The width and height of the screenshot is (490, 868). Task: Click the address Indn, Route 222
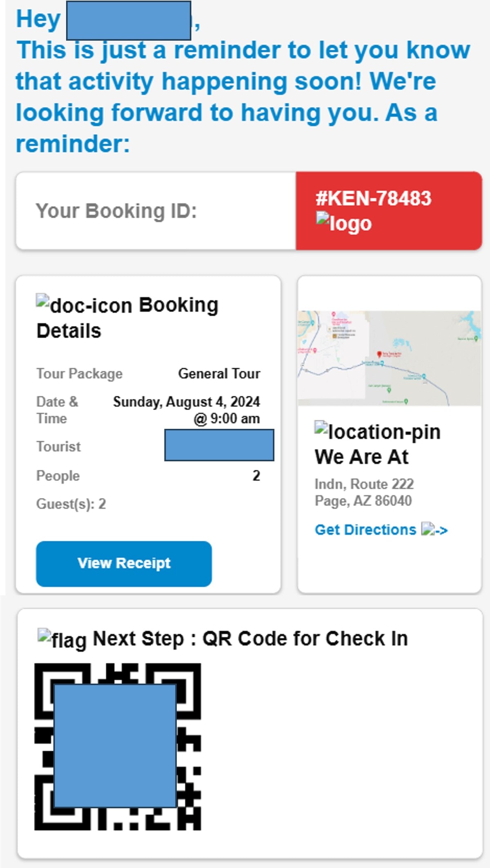pos(364,484)
